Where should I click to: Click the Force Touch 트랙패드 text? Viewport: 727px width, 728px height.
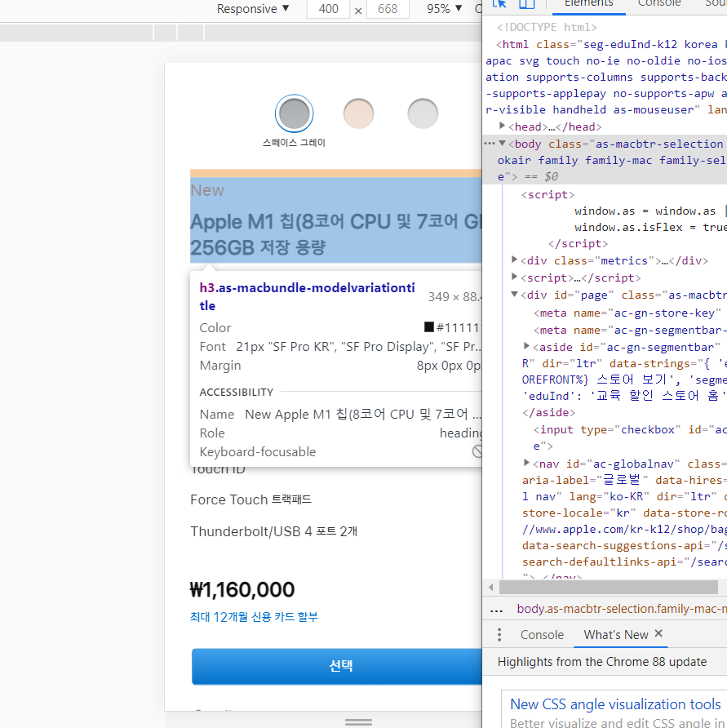[x=251, y=499]
